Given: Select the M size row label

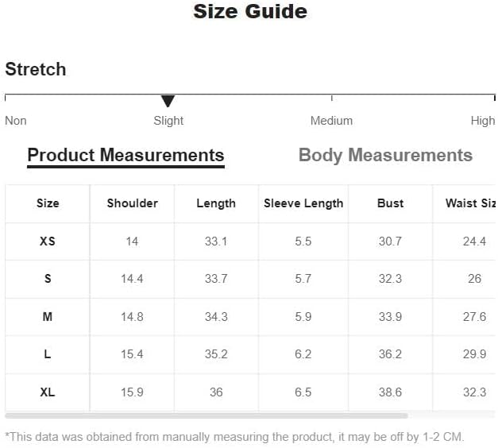Looking at the screenshot, I should click(x=48, y=317).
